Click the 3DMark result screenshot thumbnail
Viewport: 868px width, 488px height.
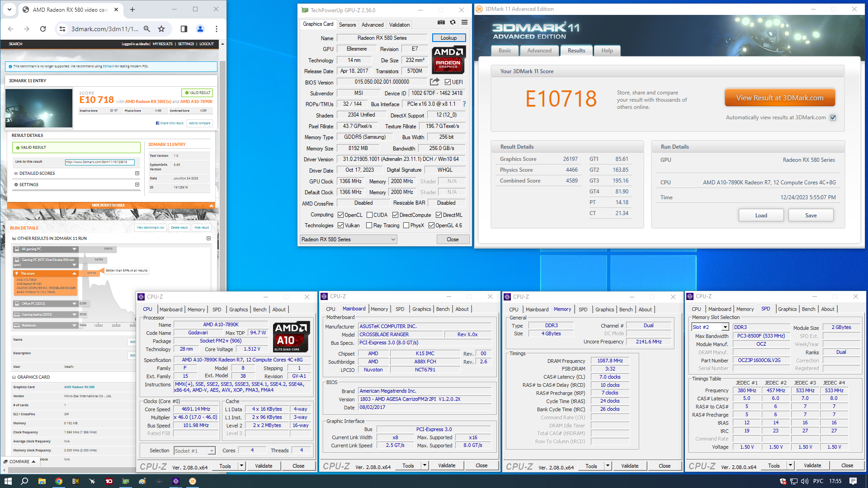click(x=39, y=108)
